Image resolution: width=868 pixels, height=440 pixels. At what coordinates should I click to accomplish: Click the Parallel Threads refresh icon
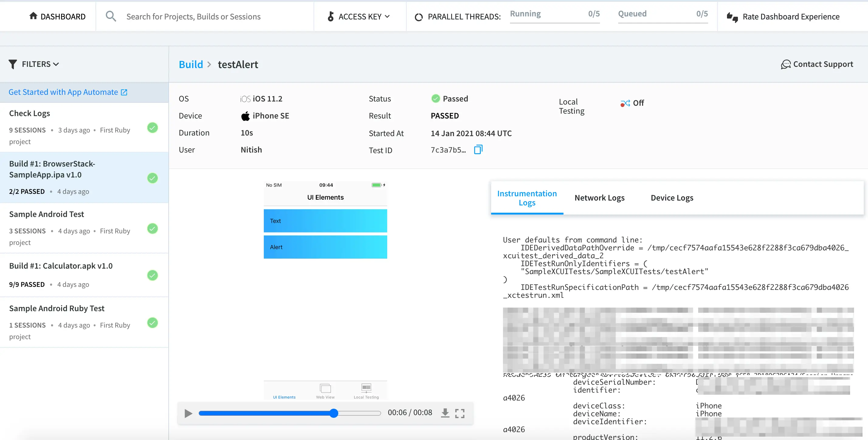418,17
